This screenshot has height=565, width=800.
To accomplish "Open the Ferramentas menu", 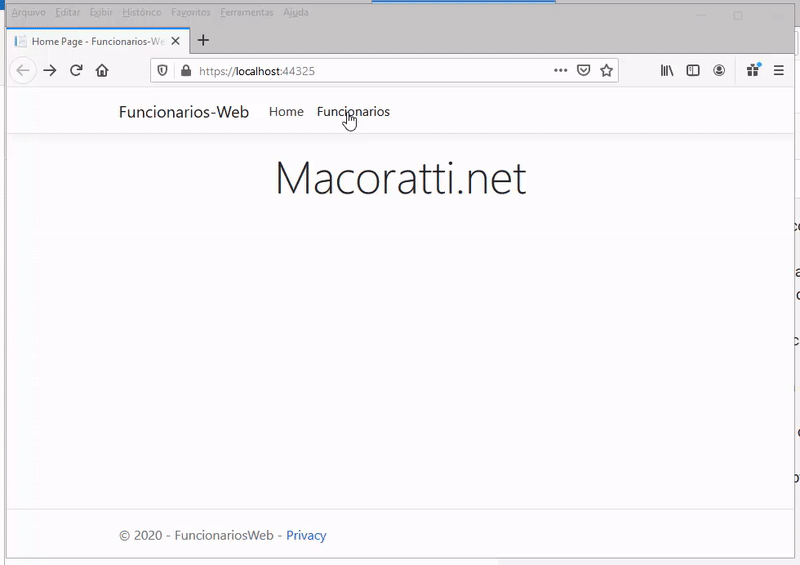I will pos(247,12).
